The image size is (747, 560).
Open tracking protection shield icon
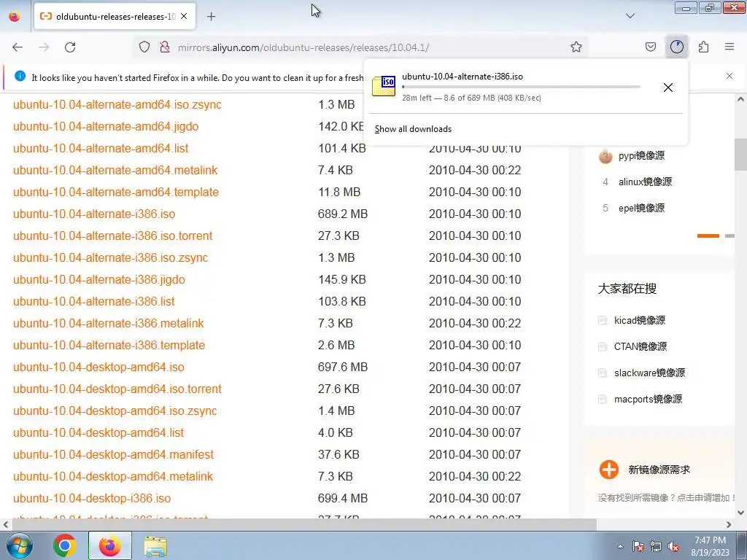[144, 47]
